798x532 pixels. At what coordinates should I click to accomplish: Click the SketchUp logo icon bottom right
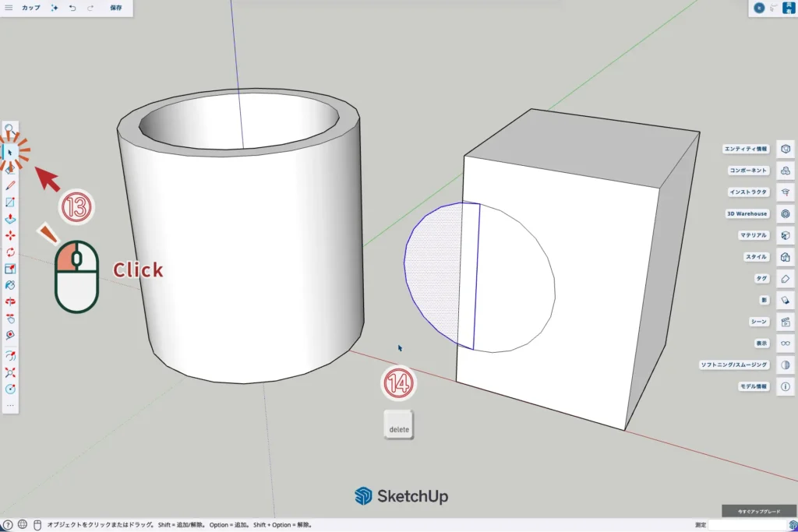pos(793,525)
